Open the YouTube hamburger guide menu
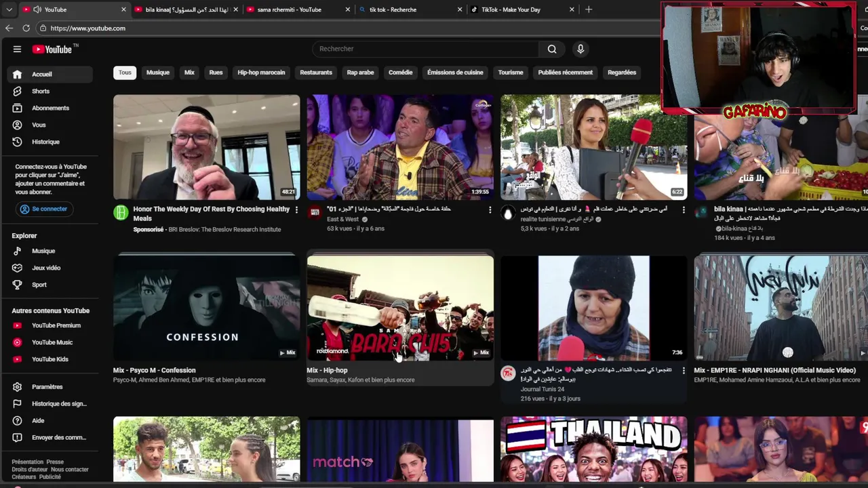This screenshot has height=488, width=868. click(17, 49)
